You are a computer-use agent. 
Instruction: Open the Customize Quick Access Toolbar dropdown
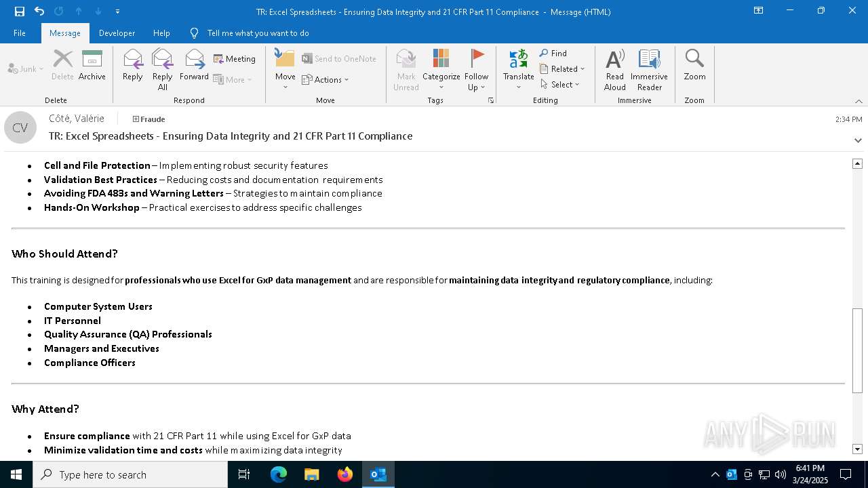(117, 12)
